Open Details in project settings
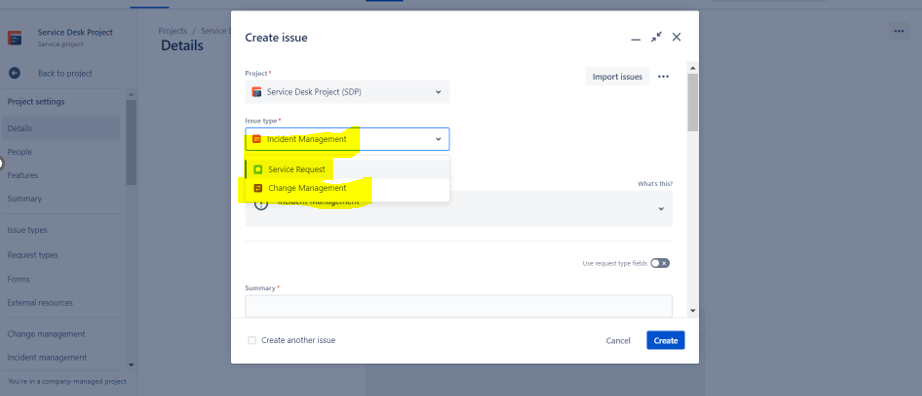This screenshot has width=922, height=396. pyautogui.click(x=61, y=128)
